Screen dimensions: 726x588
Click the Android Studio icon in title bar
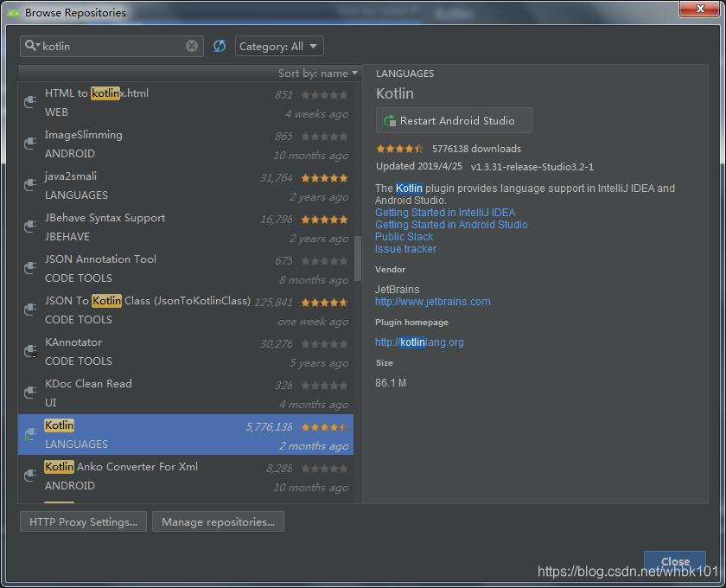point(14,12)
